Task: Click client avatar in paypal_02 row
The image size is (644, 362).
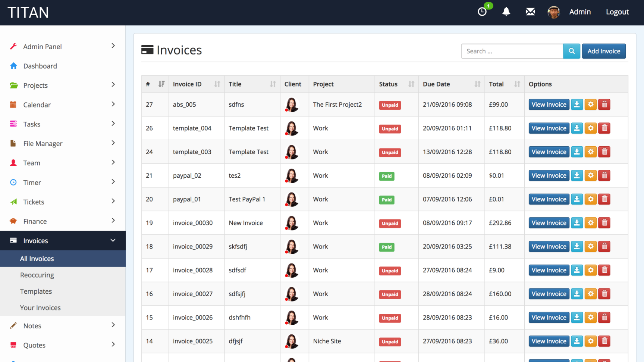Action: (x=292, y=175)
